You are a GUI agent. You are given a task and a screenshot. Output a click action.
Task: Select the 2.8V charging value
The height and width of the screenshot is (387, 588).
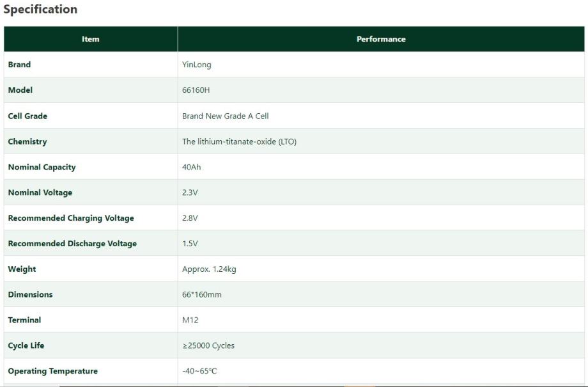tap(190, 218)
